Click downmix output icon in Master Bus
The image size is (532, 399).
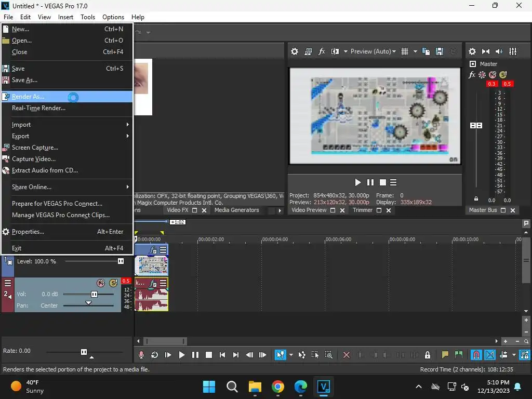(486, 51)
